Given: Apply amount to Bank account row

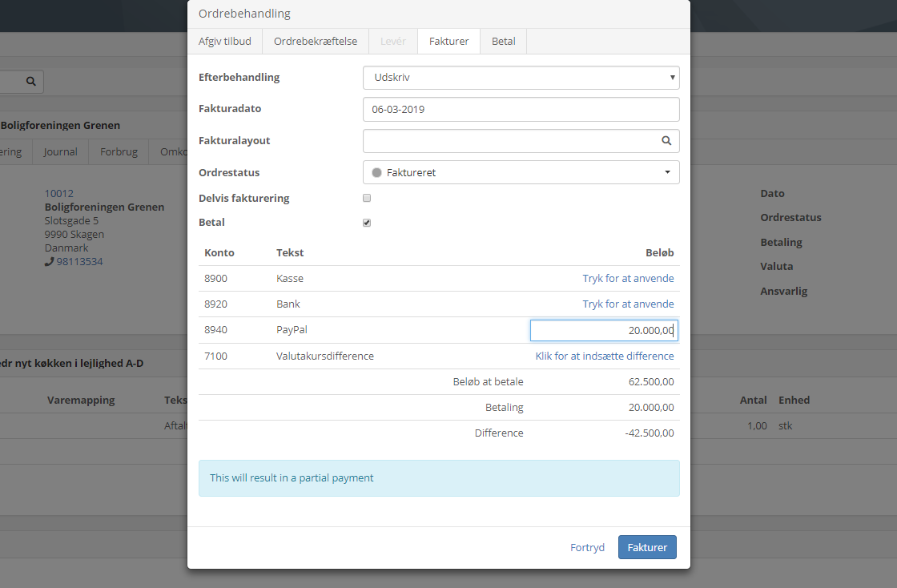Looking at the screenshot, I should pos(628,304).
